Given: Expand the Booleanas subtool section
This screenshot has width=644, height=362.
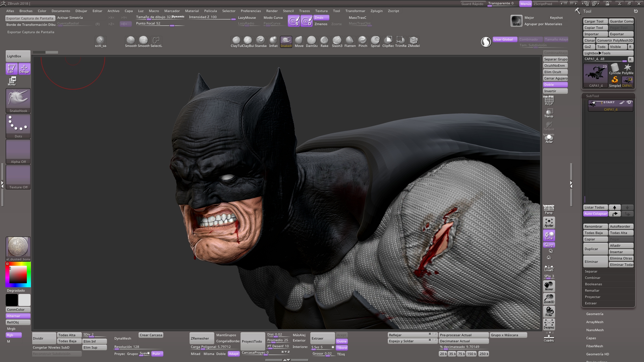Looking at the screenshot, I should [593, 284].
